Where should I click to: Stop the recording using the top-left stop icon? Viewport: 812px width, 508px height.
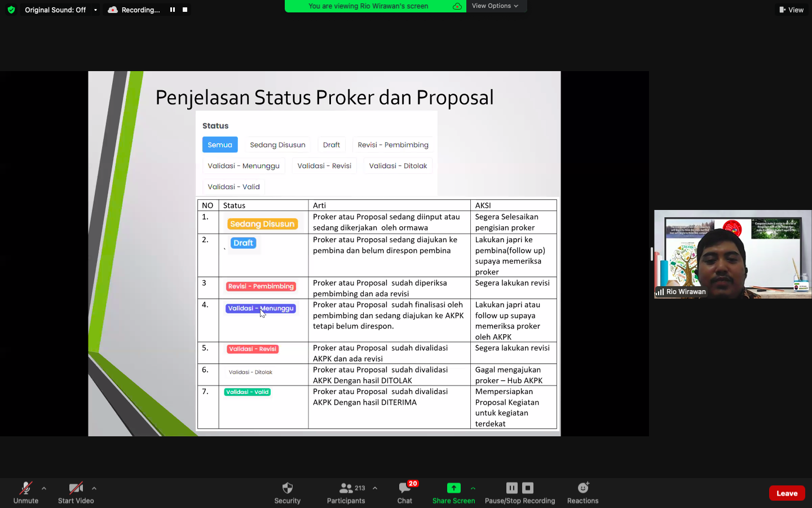[184, 9]
